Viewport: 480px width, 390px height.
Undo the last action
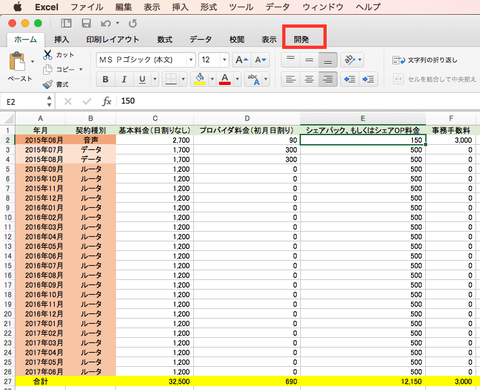106,23
